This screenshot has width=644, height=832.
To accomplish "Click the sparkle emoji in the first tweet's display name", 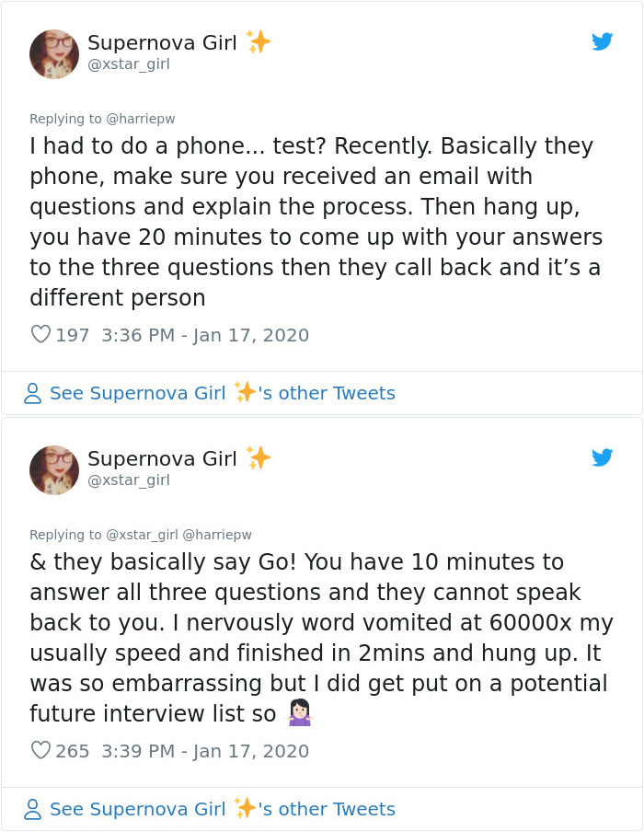I will (x=259, y=40).
